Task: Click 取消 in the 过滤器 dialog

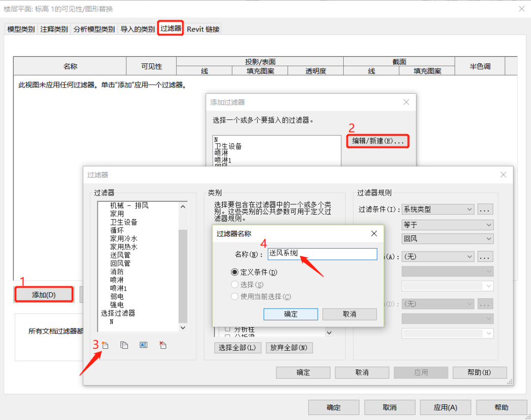Action: click(362, 373)
